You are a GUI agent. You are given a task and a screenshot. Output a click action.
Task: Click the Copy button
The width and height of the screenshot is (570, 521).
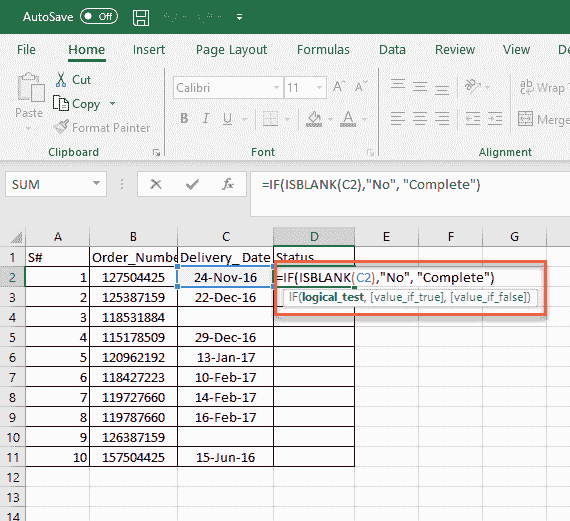tap(77, 104)
